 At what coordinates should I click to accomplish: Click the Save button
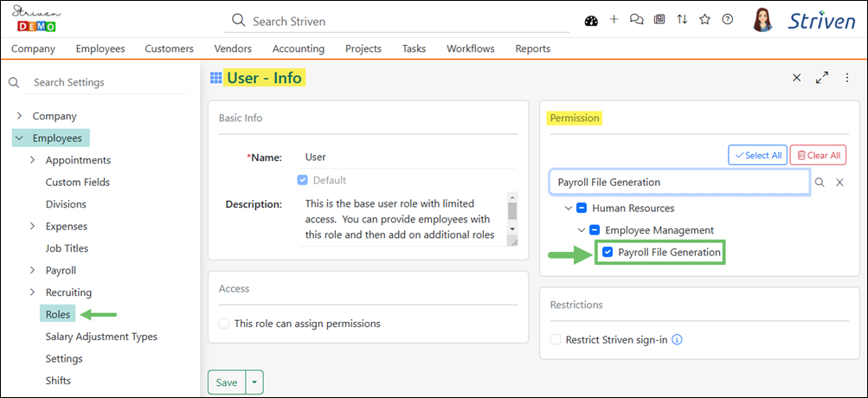[227, 382]
